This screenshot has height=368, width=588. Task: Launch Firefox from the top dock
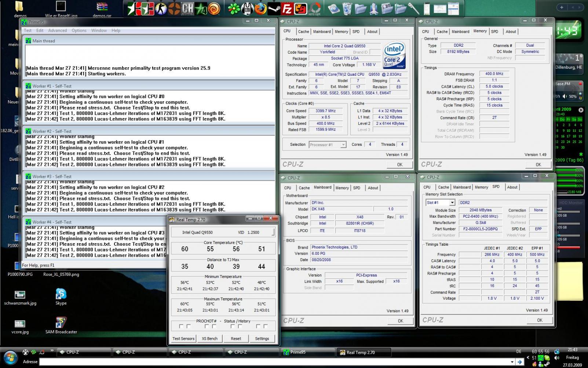click(260, 8)
